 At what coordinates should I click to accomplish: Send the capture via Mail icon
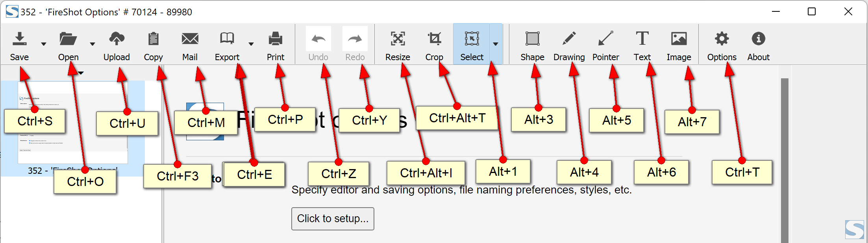(190, 39)
